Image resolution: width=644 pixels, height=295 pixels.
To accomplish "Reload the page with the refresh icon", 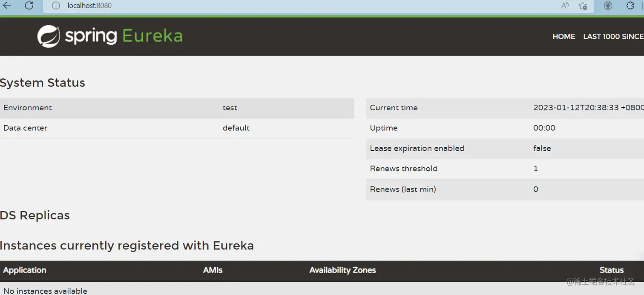I will (x=29, y=6).
